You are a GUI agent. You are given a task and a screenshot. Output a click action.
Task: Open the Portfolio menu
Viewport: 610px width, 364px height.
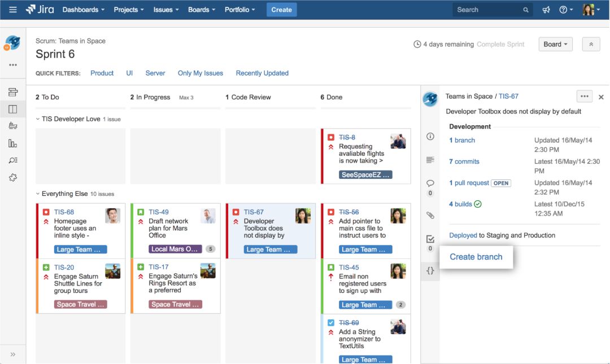(239, 10)
